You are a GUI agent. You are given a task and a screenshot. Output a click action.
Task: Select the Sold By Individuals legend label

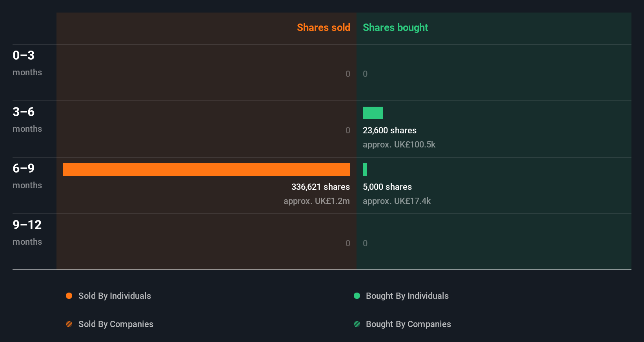pyautogui.click(x=115, y=296)
